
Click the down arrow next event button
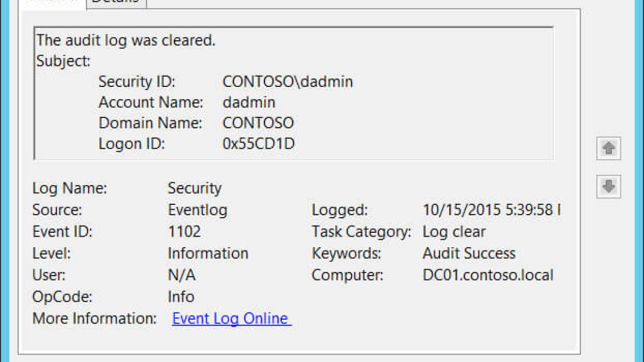click(x=609, y=187)
